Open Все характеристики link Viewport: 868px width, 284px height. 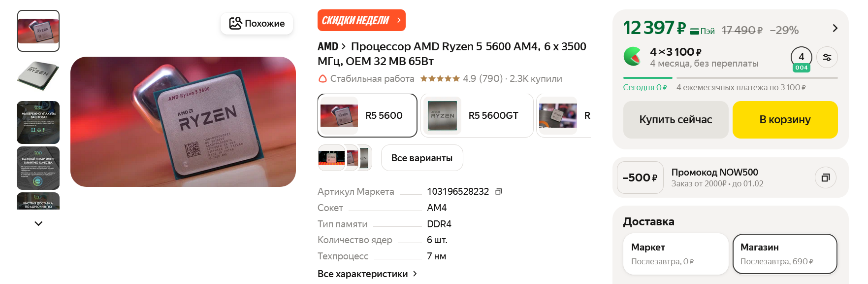(x=367, y=274)
